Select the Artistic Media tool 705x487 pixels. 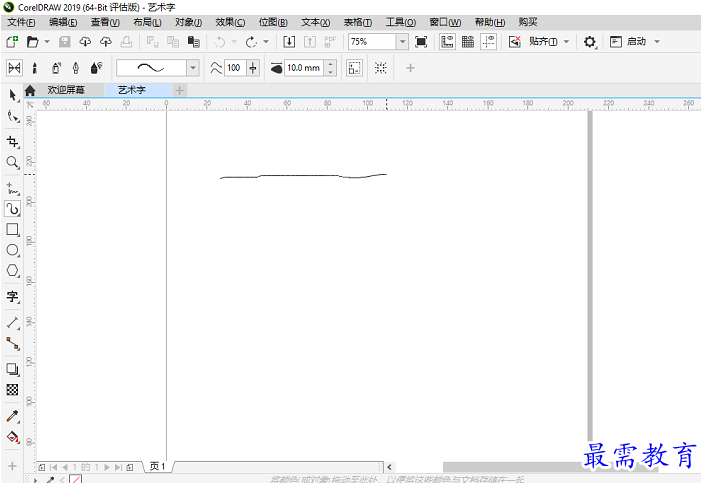pyautogui.click(x=13, y=209)
